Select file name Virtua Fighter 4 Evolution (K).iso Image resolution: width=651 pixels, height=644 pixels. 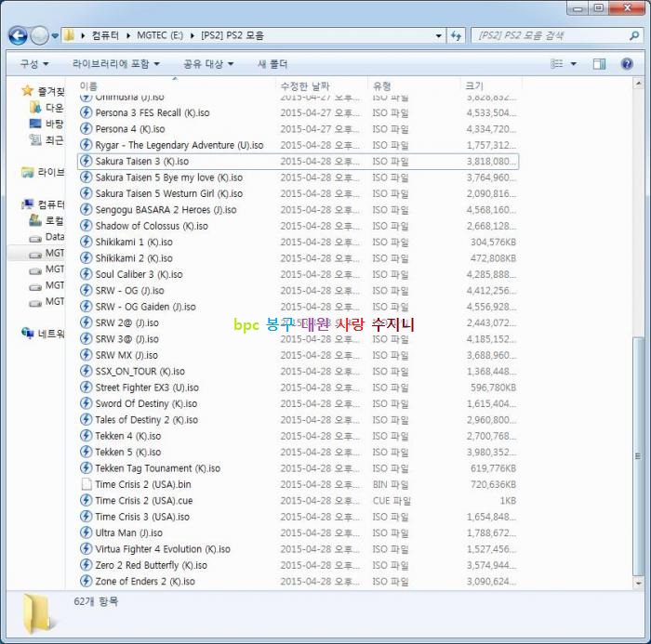click(x=163, y=549)
